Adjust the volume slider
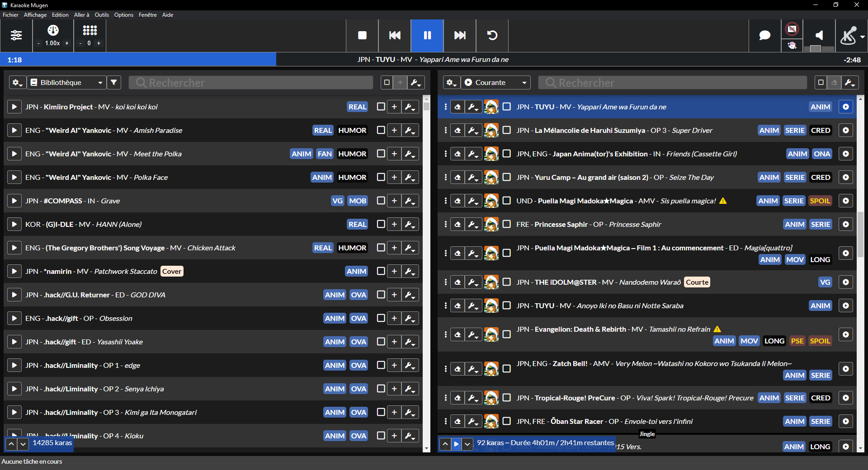 819,49
